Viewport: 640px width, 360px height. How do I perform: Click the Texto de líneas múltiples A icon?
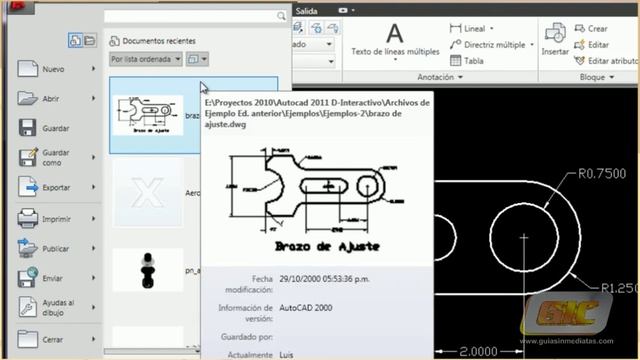[x=395, y=33]
